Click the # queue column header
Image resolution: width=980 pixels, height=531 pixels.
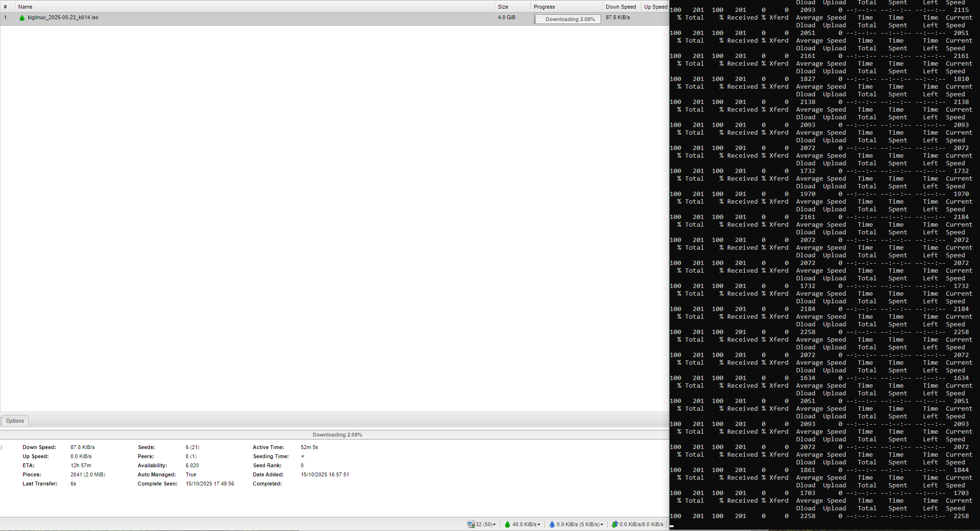5,7
